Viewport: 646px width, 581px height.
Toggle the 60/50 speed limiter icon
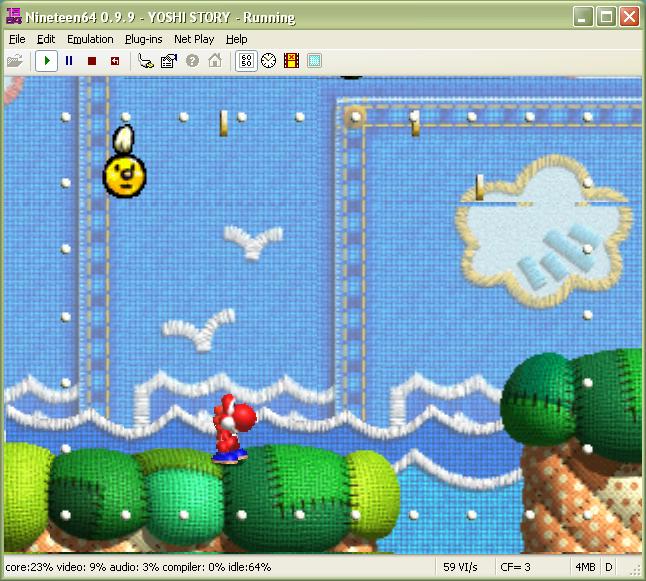(x=246, y=61)
